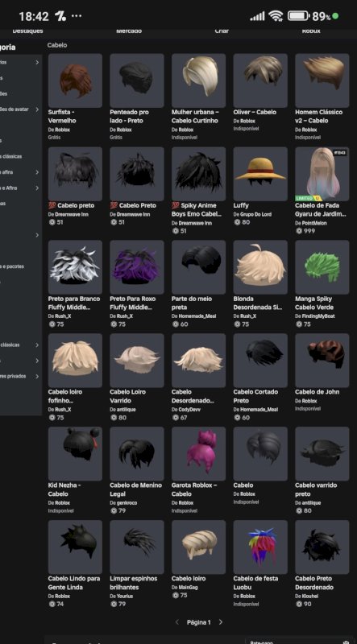357x644 pixels.
Task: Open Homem Clássico v2 hair thumbnail
Action: 322,80
